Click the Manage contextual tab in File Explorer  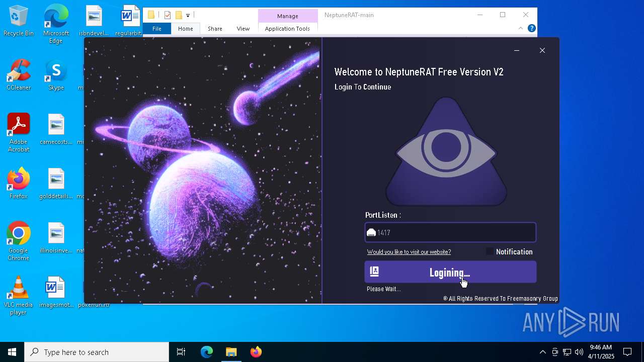pos(288,16)
